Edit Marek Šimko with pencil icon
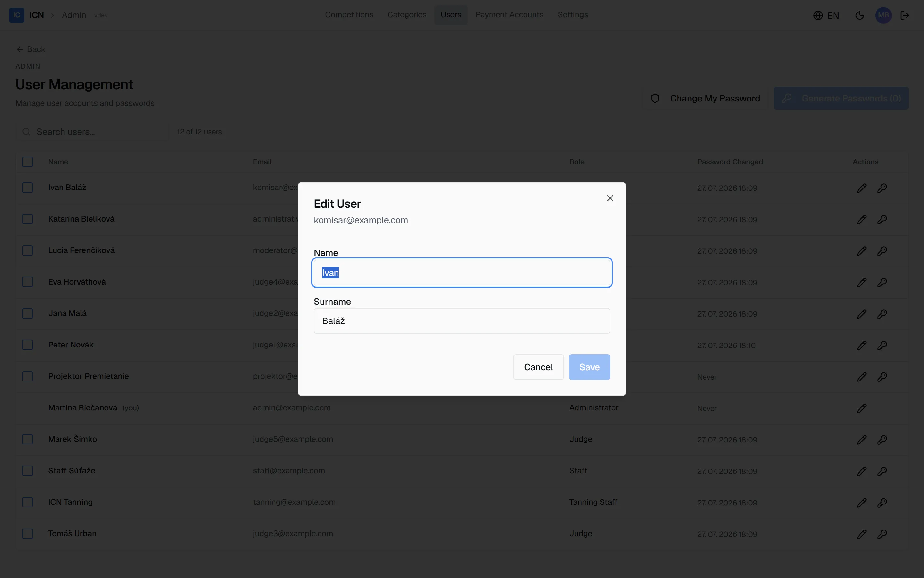Viewport: 924px width, 578px height. click(861, 440)
